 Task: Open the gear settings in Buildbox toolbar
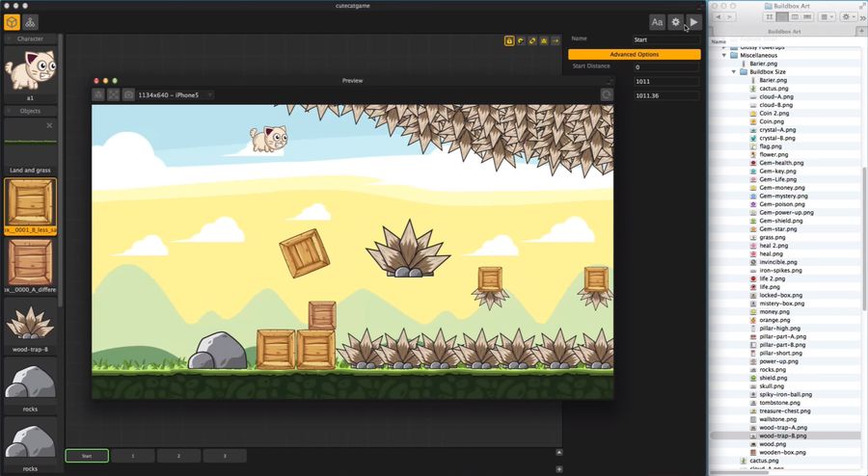[x=675, y=21]
